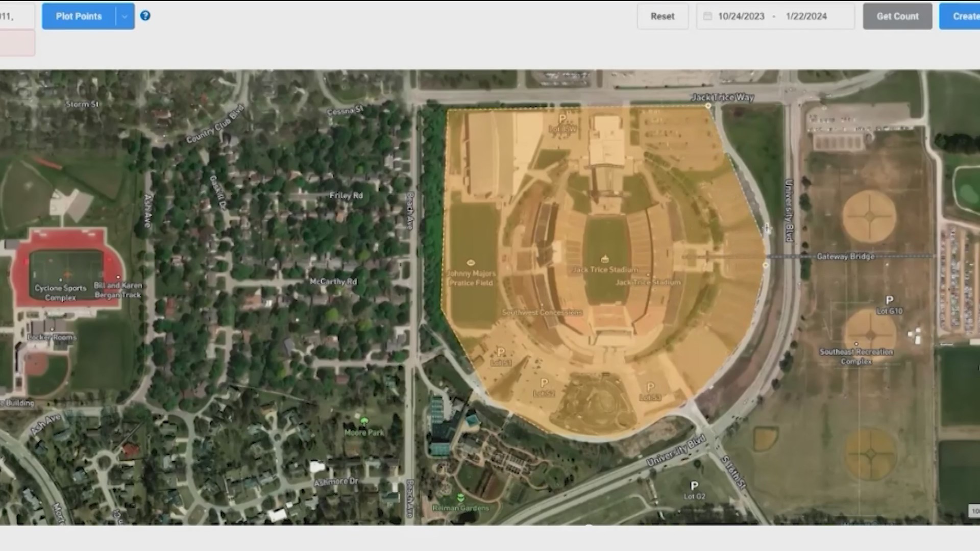Viewport: 980px width, 551px height.
Task: Click the Plot Points button
Action: [x=78, y=16]
